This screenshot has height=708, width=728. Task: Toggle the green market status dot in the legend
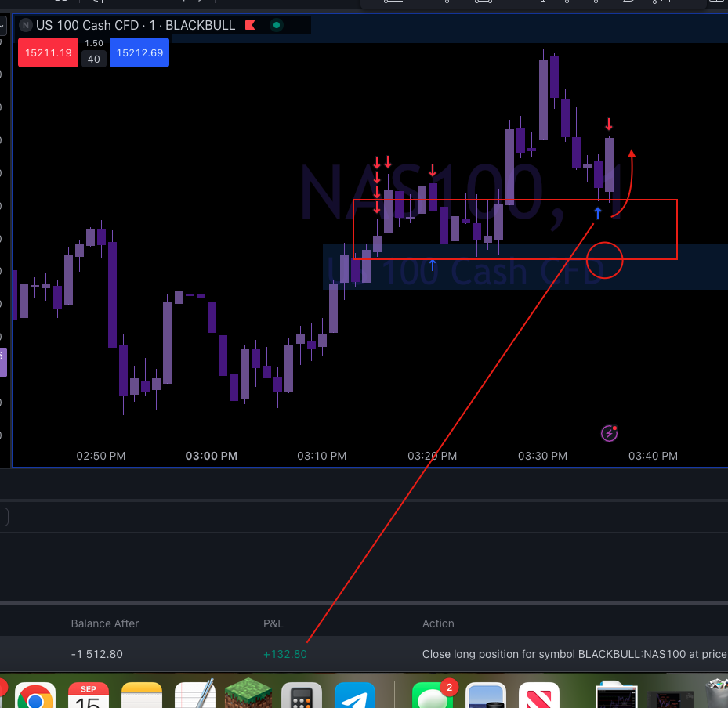(x=274, y=25)
